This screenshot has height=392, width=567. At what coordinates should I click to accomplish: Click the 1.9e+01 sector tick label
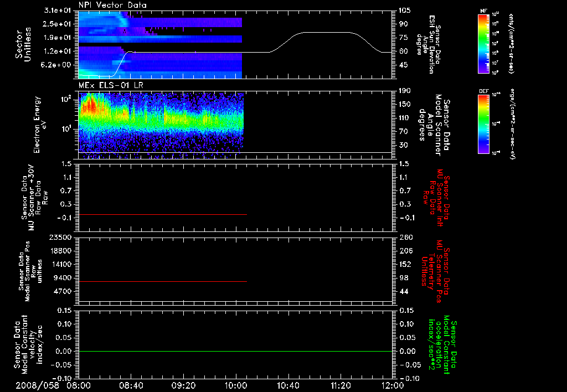(x=58, y=38)
